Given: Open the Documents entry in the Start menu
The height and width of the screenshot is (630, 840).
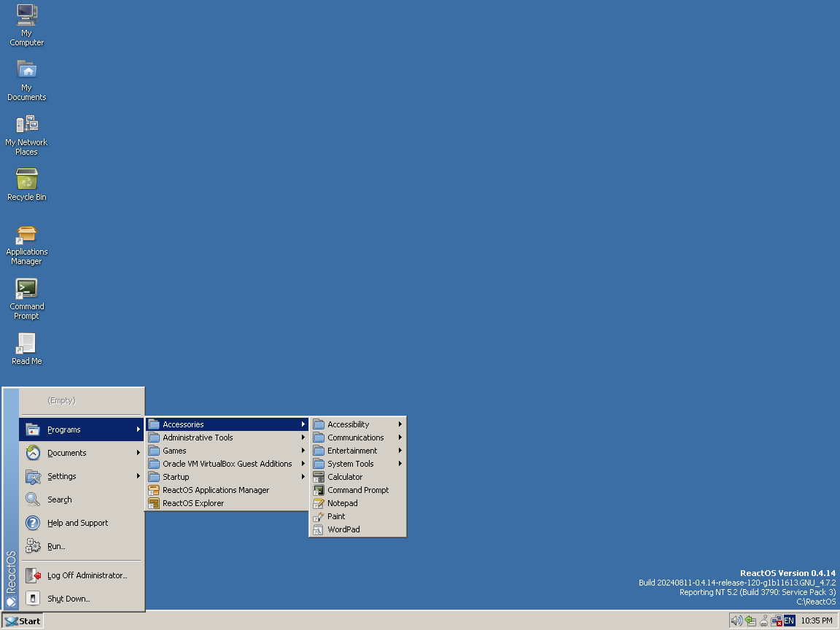Looking at the screenshot, I should [x=82, y=453].
